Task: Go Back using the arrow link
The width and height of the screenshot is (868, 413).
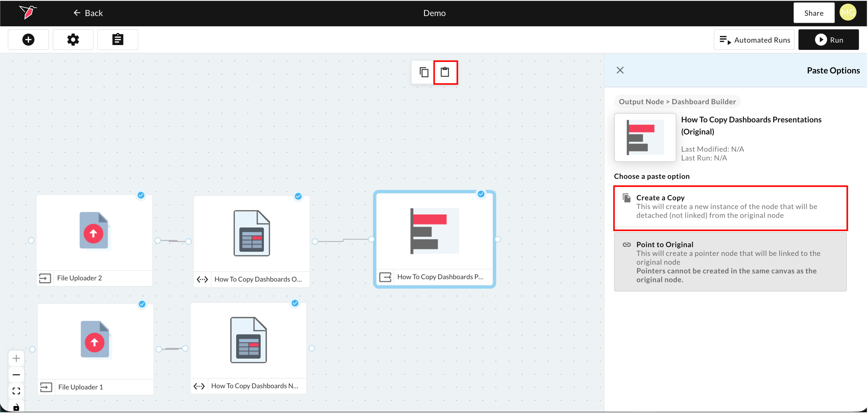Action: [88, 13]
